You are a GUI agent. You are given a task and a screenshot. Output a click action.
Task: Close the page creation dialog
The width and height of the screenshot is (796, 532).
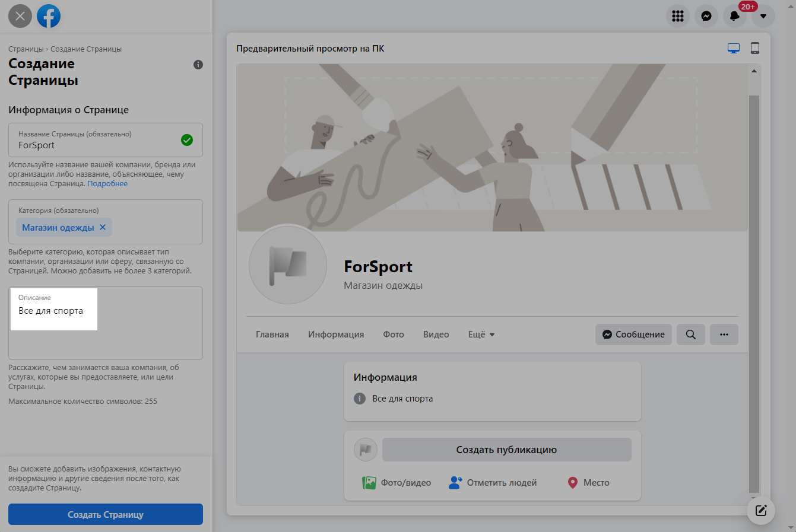point(20,16)
